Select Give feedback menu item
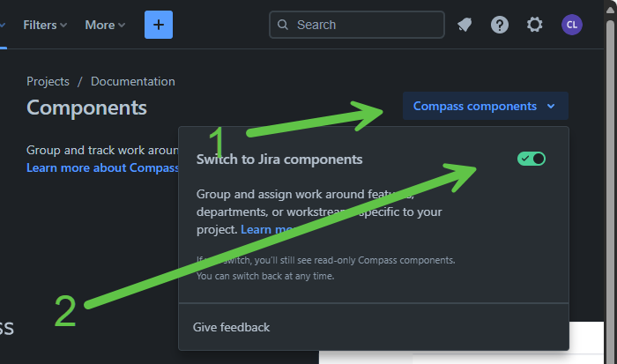Viewport: 617px width, 364px height. (x=231, y=327)
